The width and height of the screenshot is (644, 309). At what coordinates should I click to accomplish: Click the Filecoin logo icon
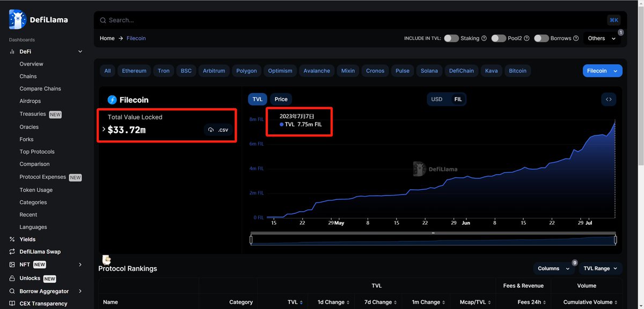[112, 100]
